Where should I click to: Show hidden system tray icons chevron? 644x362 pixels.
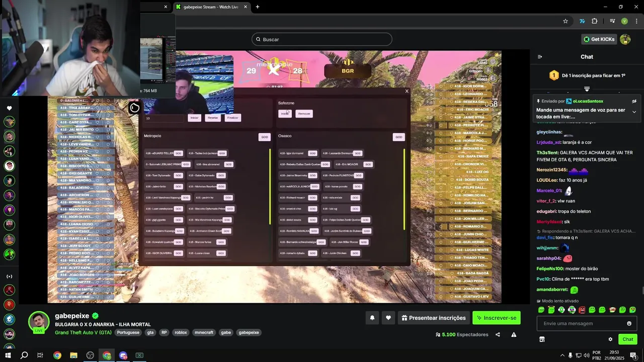click(562, 355)
